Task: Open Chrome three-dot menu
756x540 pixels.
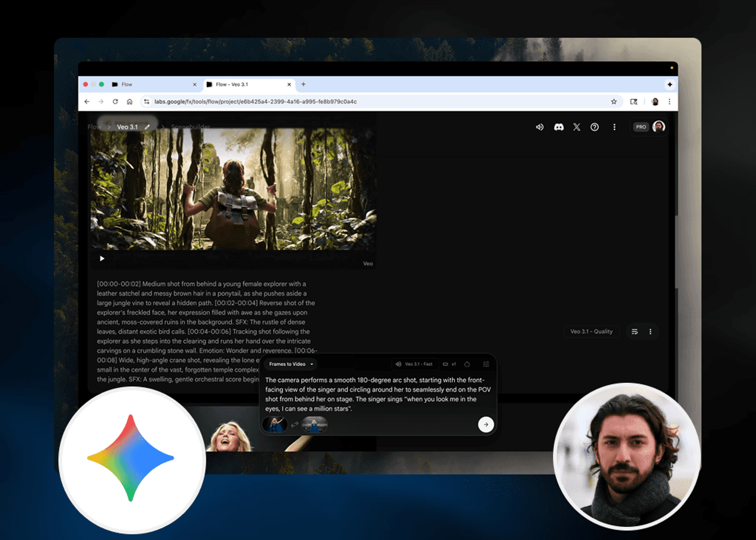Action: click(x=670, y=101)
